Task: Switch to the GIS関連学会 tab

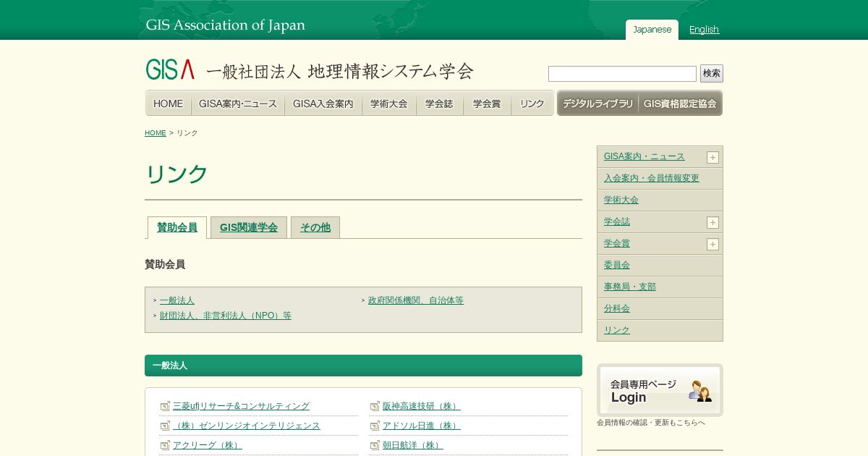Action: click(x=249, y=227)
